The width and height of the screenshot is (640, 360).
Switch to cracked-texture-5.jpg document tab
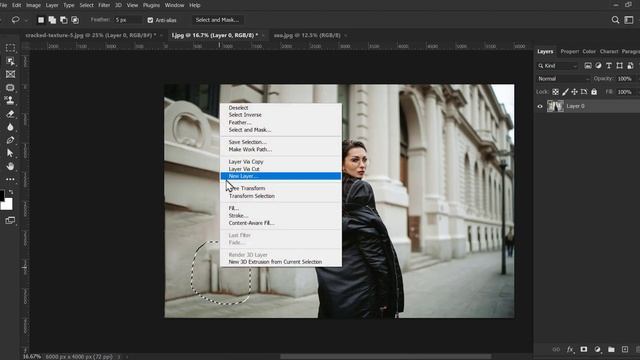click(x=91, y=36)
